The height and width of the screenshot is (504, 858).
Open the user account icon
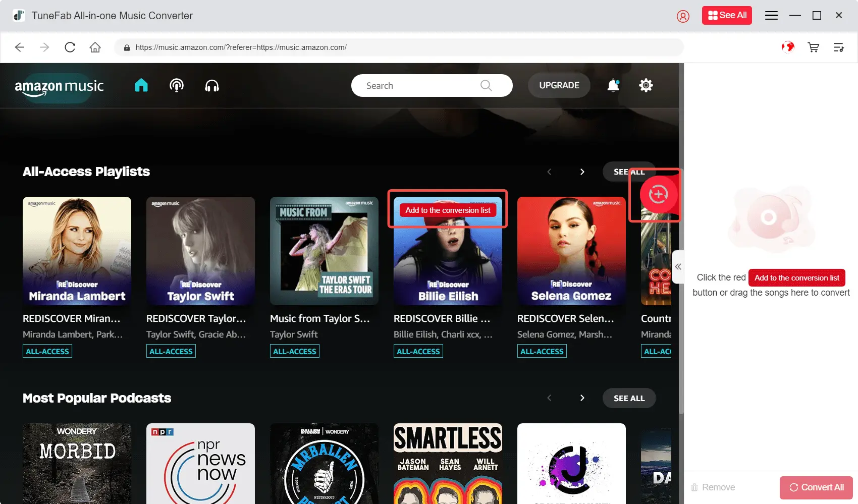(683, 16)
